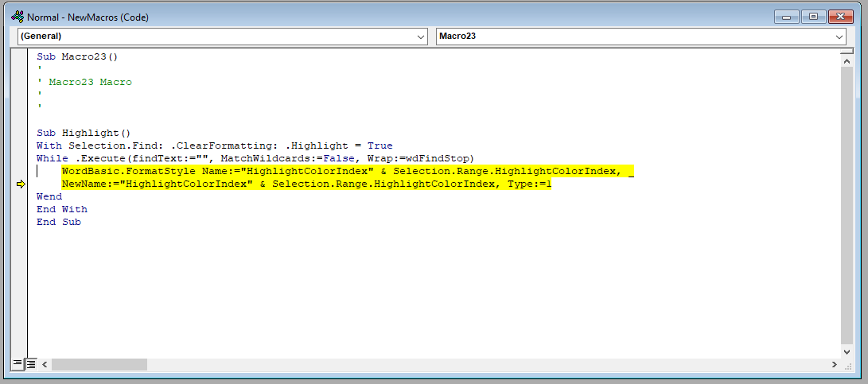Screen dimensions: 868x384
Task: Close the NewMacros code window
Action: [x=841, y=17]
